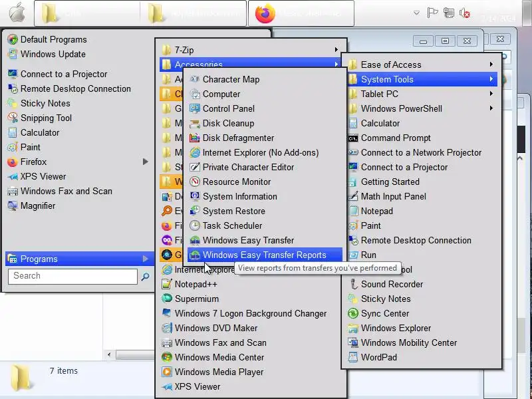
Task: Expand Ease of Access submenu arrow
Action: point(491,64)
